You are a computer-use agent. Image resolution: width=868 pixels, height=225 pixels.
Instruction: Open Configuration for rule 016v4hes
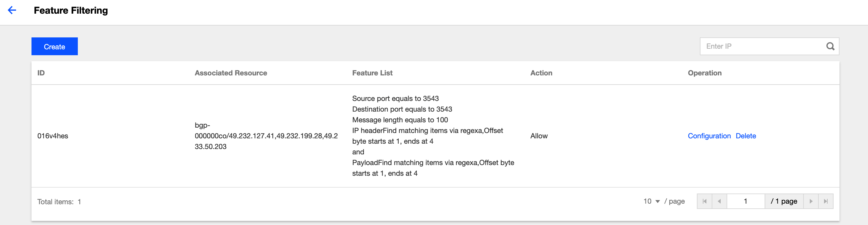click(709, 136)
